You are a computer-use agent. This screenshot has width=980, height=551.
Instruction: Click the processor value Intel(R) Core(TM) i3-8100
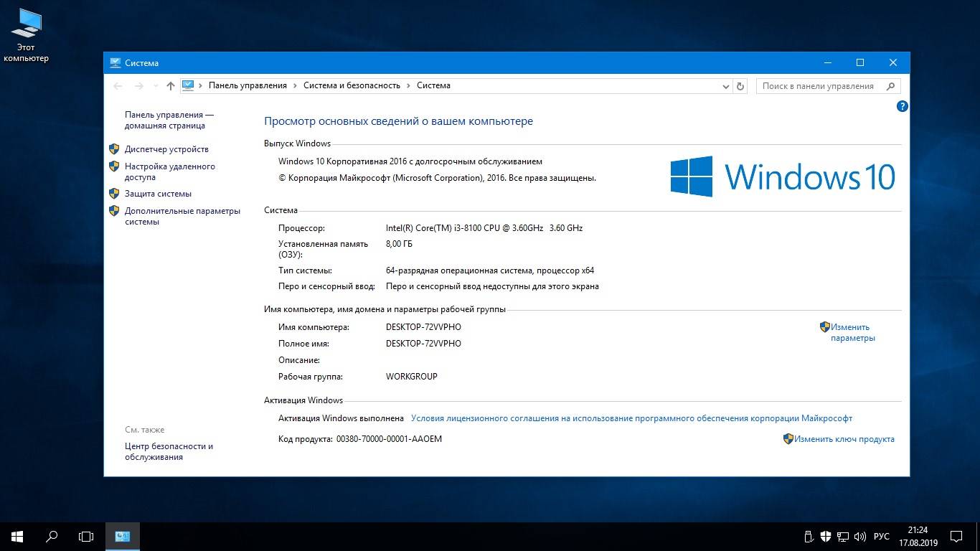(x=484, y=228)
